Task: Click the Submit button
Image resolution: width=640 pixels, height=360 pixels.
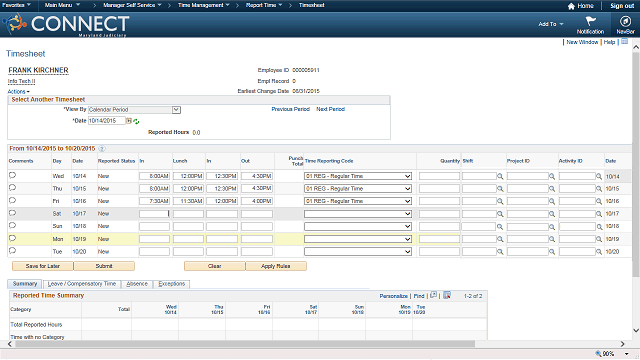Action: tap(104, 266)
